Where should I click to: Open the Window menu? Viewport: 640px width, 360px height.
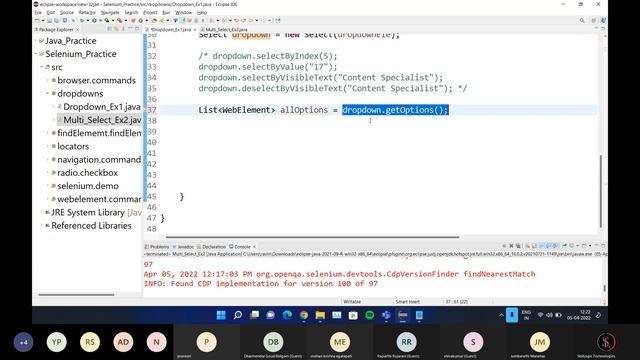183,13
